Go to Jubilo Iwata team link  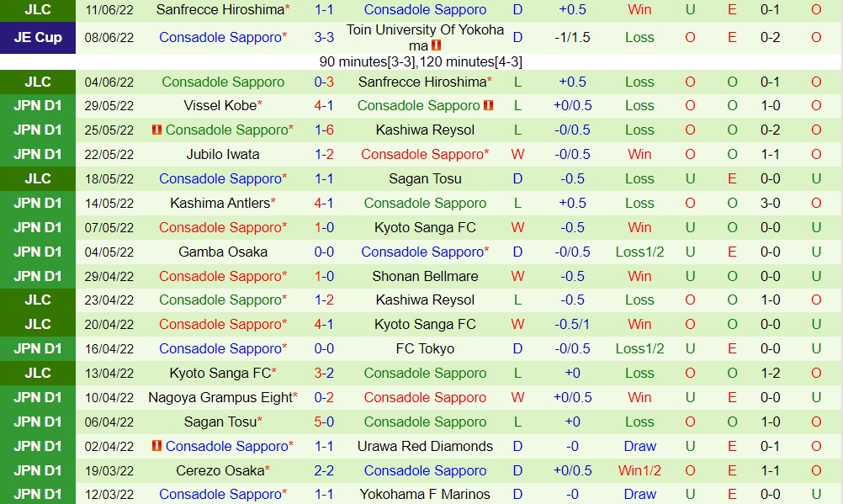pyautogui.click(x=223, y=155)
